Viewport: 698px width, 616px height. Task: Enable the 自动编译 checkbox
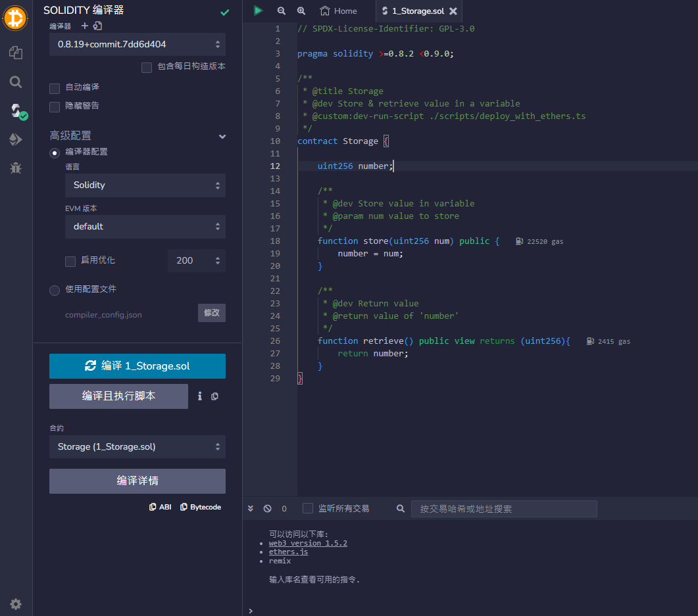tap(55, 88)
